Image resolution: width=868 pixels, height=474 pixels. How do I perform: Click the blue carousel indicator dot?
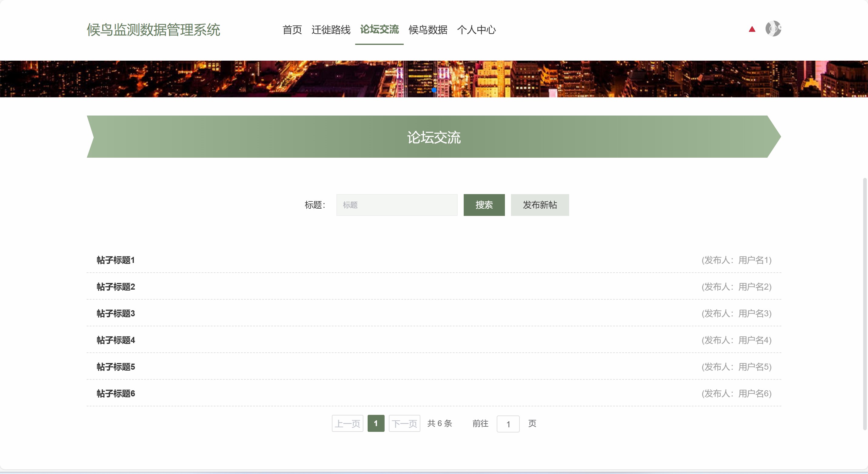[x=434, y=90]
